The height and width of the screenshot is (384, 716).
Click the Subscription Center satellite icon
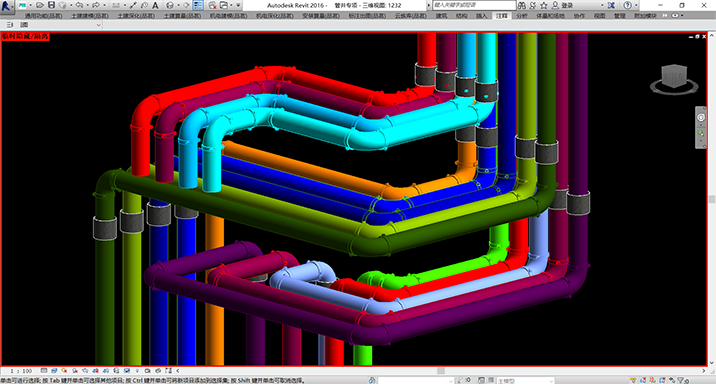(x=533, y=5)
